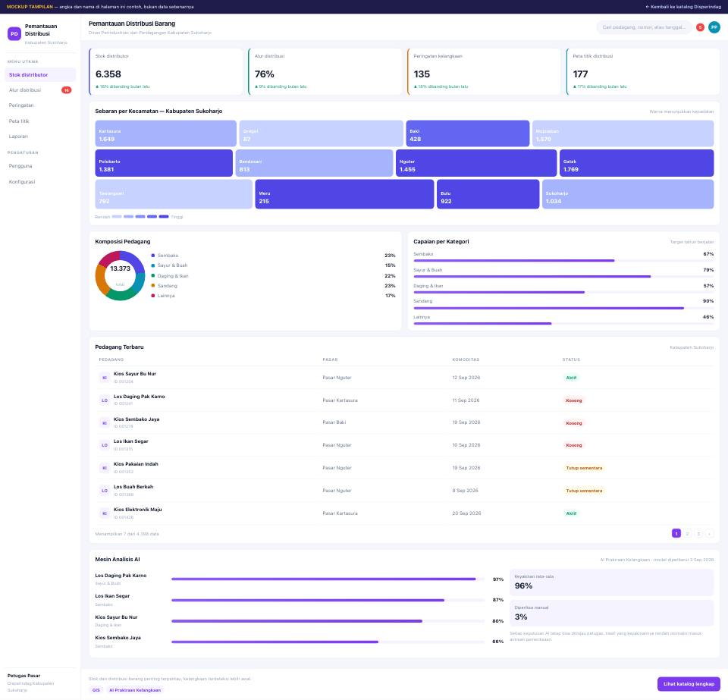Open the Alur distribusi 76% card
This screenshot has width=728, height=700.
pyautogui.click(x=325, y=72)
